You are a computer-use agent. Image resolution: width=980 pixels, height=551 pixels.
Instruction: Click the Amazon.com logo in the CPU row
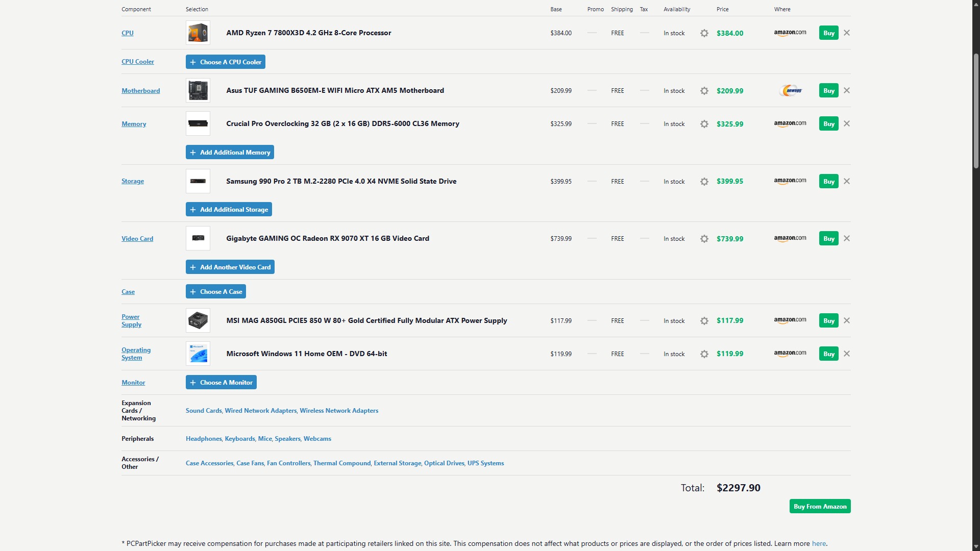pos(790,32)
